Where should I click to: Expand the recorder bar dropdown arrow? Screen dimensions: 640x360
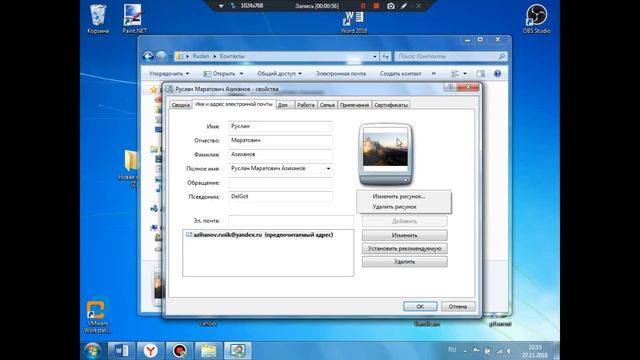click(221, 6)
